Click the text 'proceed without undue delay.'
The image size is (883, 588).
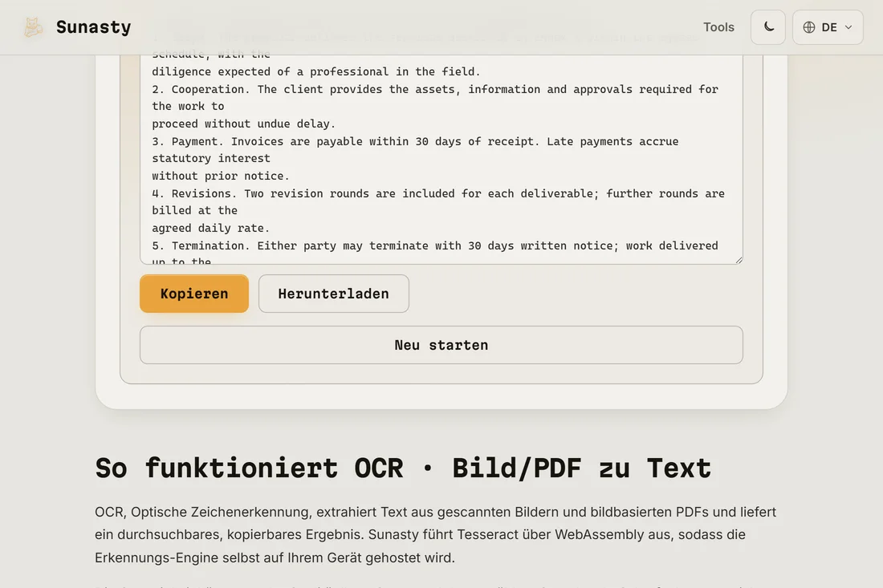pos(243,124)
